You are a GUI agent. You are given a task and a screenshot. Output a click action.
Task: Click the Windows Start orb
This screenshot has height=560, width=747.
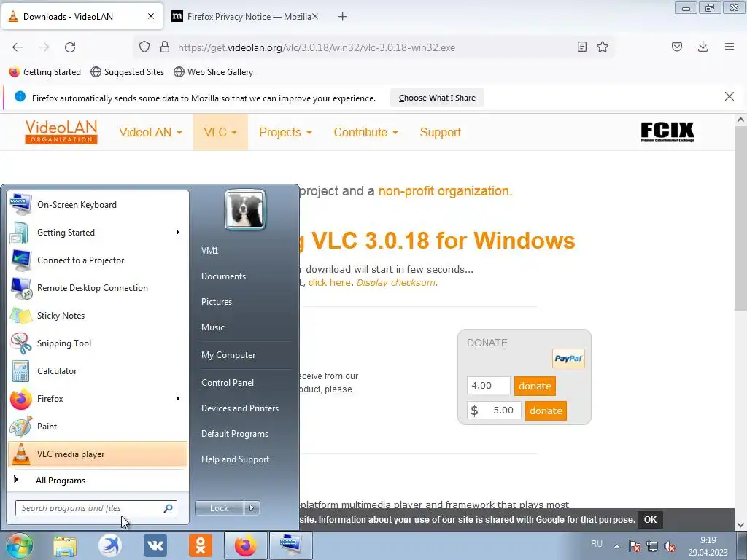(x=19, y=545)
